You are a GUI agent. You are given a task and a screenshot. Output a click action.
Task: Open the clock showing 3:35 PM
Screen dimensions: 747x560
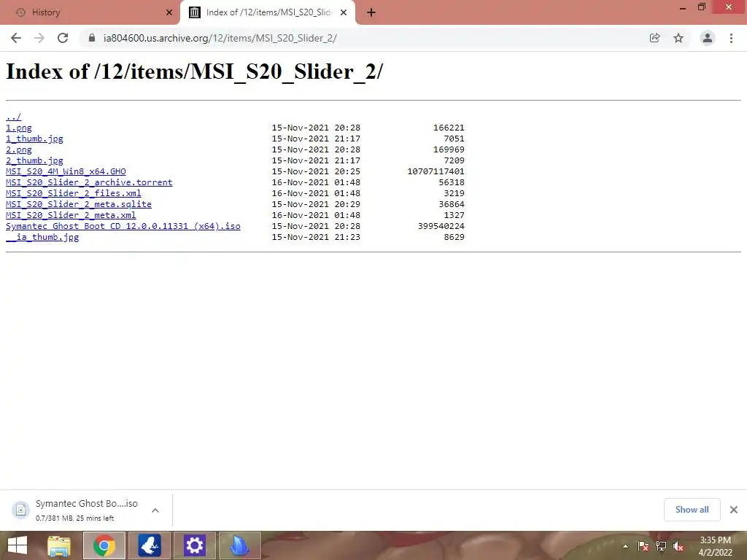point(715,546)
